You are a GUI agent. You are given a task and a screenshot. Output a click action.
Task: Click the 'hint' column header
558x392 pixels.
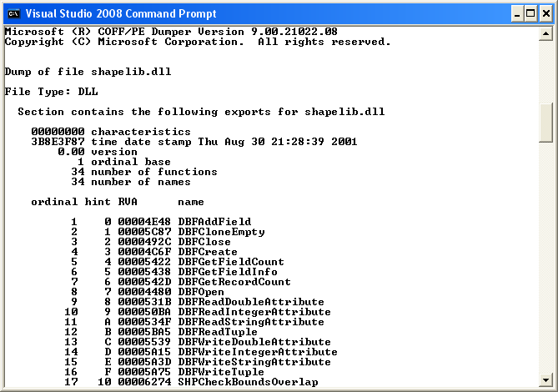point(98,202)
